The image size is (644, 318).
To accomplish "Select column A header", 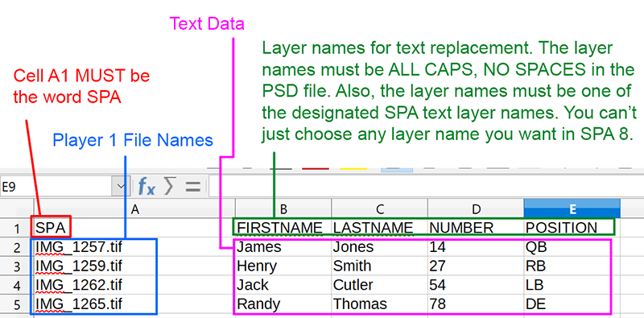I will tap(134, 209).
